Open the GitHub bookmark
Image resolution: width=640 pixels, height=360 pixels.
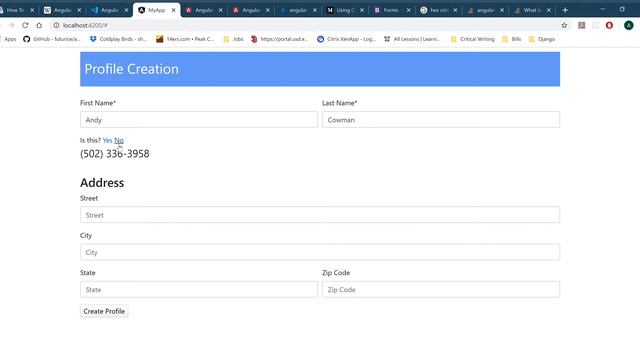(52, 39)
